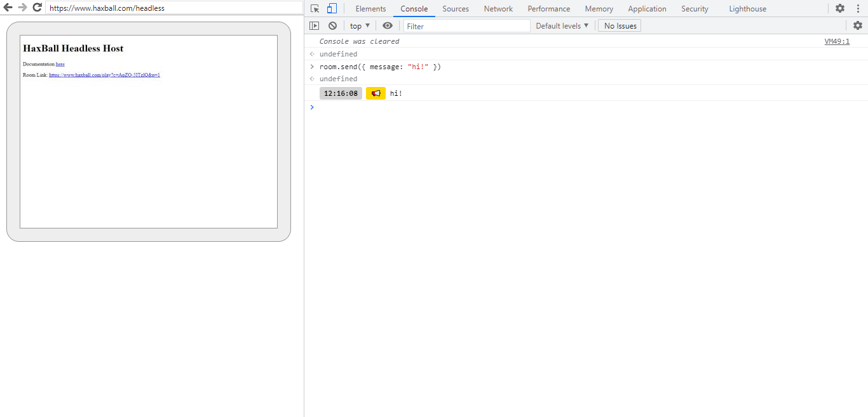
Task: Create a live expression with the eye icon
Action: coord(388,25)
